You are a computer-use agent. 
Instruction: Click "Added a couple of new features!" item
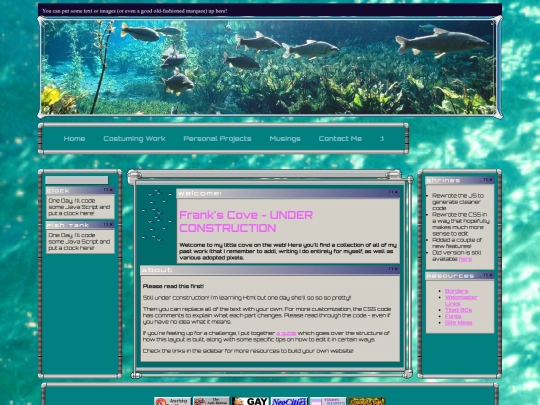[x=457, y=243]
